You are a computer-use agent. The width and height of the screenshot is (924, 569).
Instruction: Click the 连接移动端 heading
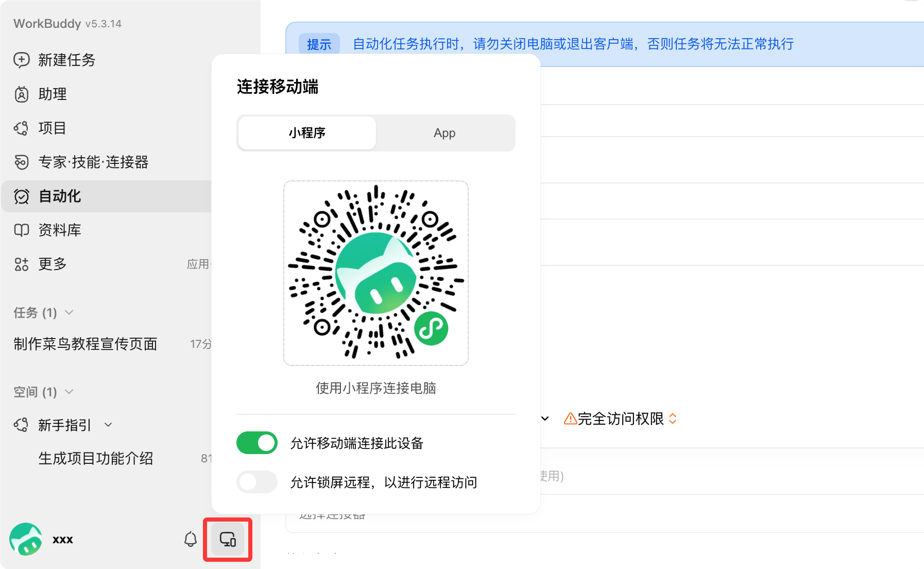tap(278, 87)
